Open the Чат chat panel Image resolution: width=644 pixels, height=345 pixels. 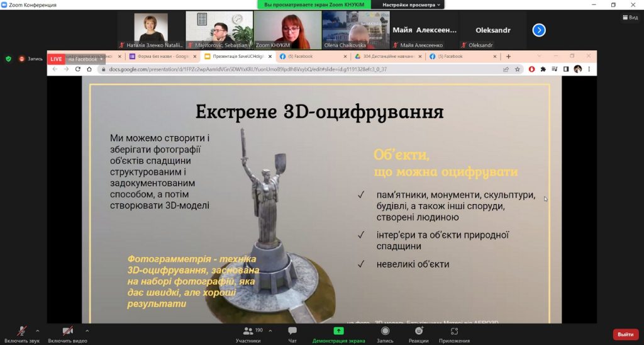tap(292, 334)
